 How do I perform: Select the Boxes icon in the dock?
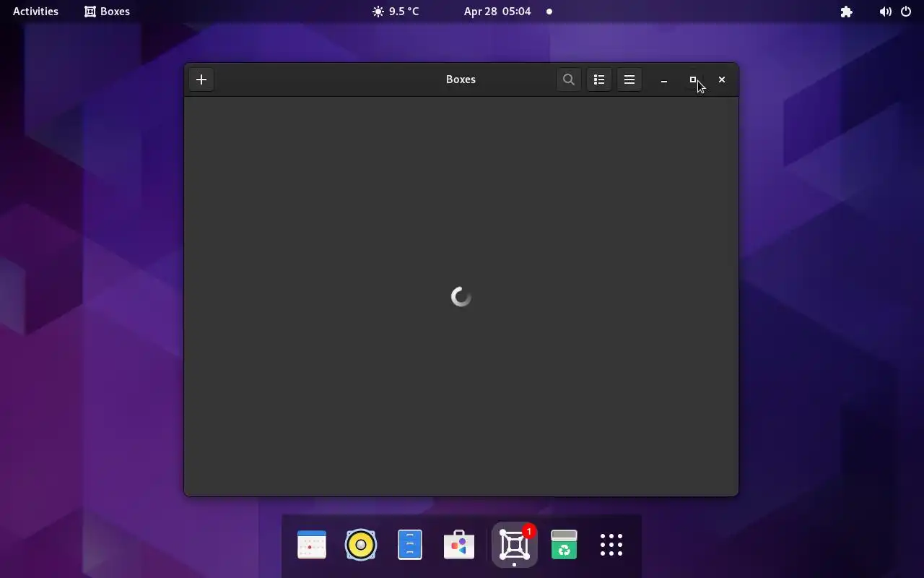click(x=515, y=545)
